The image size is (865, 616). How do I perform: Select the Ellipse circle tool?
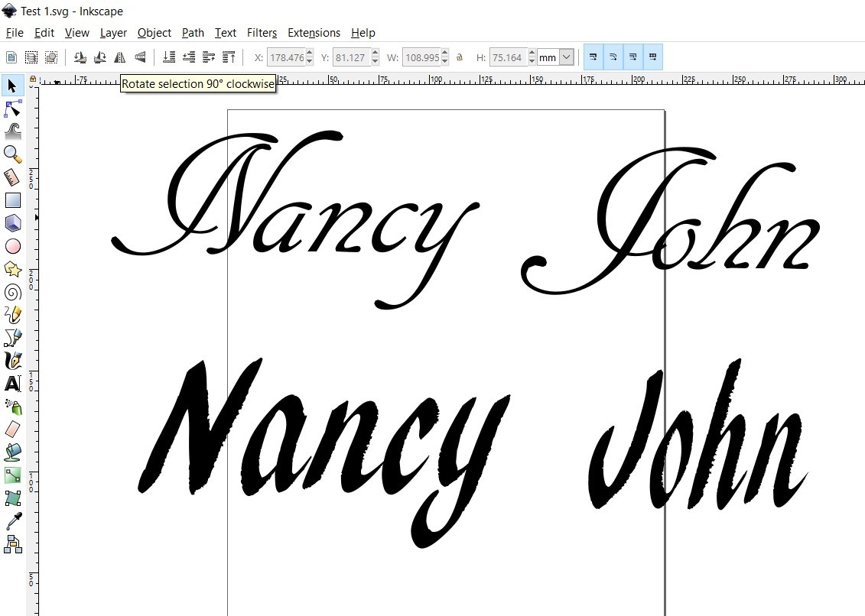point(13,246)
